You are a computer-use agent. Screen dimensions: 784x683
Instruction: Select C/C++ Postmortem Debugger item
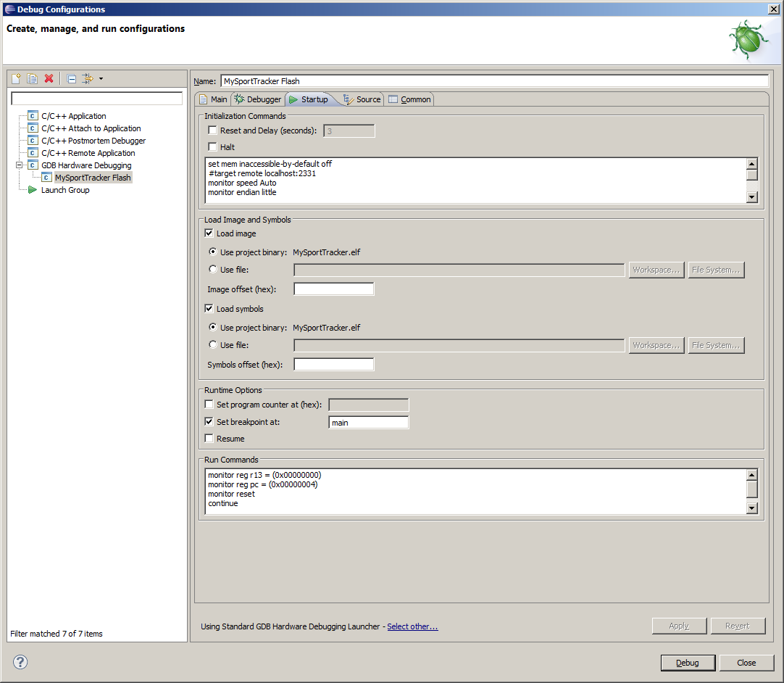pyautogui.click(x=93, y=141)
